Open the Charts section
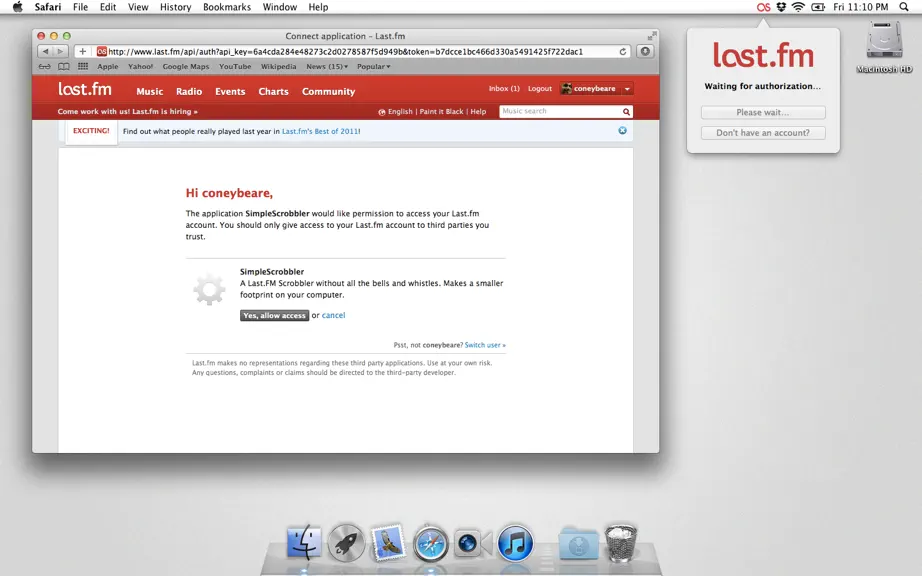 tap(273, 92)
